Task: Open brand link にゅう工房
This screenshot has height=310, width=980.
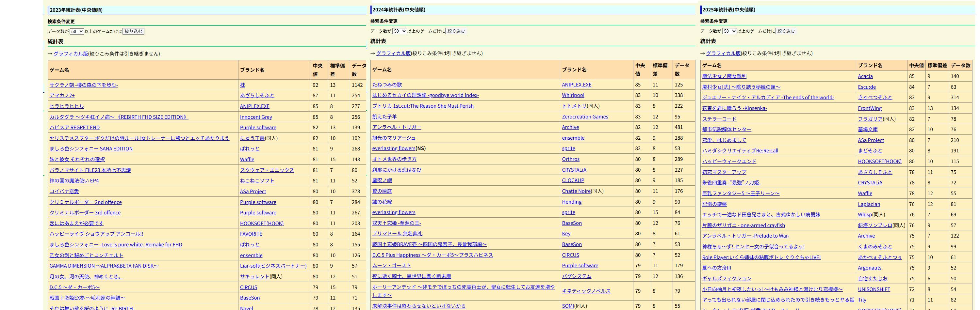Action: coord(252,138)
